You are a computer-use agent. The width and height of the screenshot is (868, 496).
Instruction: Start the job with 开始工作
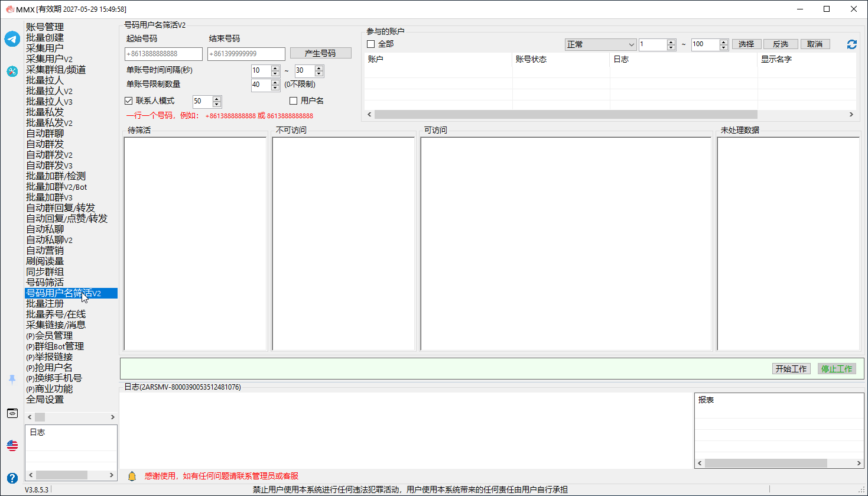coord(791,369)
